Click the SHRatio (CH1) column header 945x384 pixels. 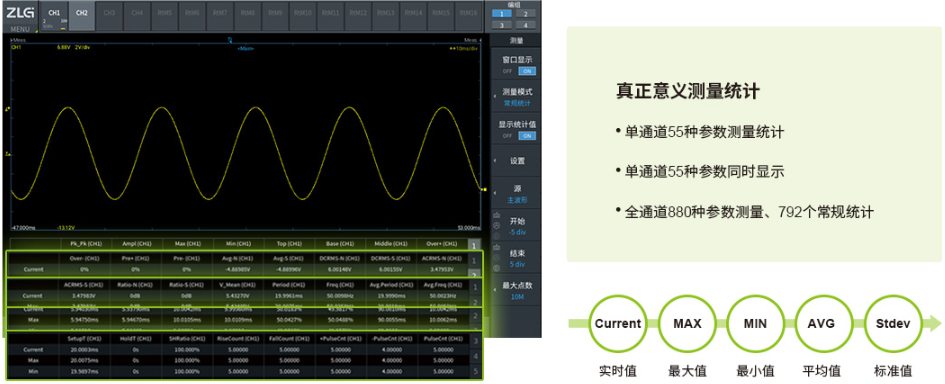pos(187,339)
